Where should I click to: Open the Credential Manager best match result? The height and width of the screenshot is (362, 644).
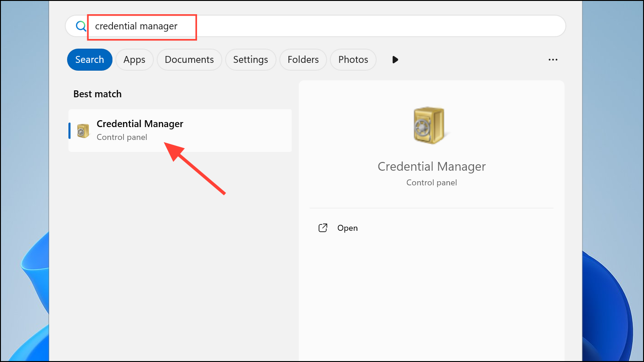click(180, 130)
